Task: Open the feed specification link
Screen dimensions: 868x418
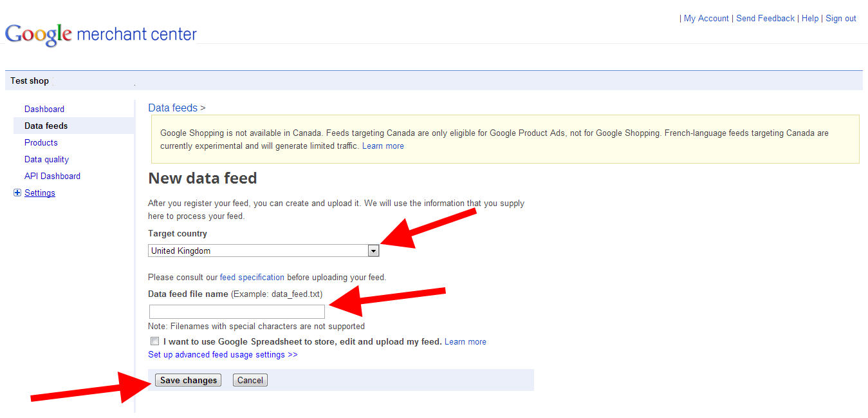Action: coord(252,277)
